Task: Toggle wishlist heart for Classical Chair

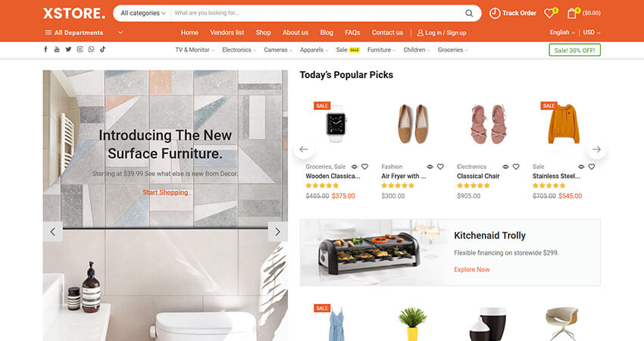Action: tap(516, 167)
